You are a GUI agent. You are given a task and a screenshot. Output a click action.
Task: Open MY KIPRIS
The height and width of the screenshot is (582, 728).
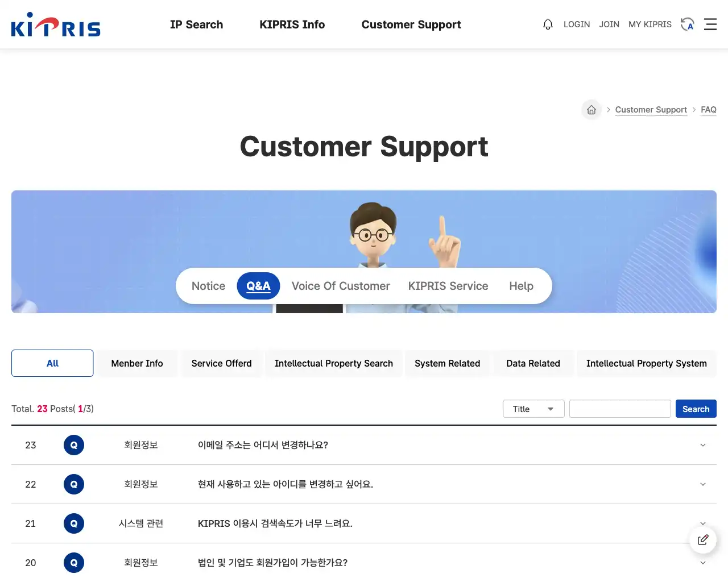pyautogui.click(x=650, y=24)
